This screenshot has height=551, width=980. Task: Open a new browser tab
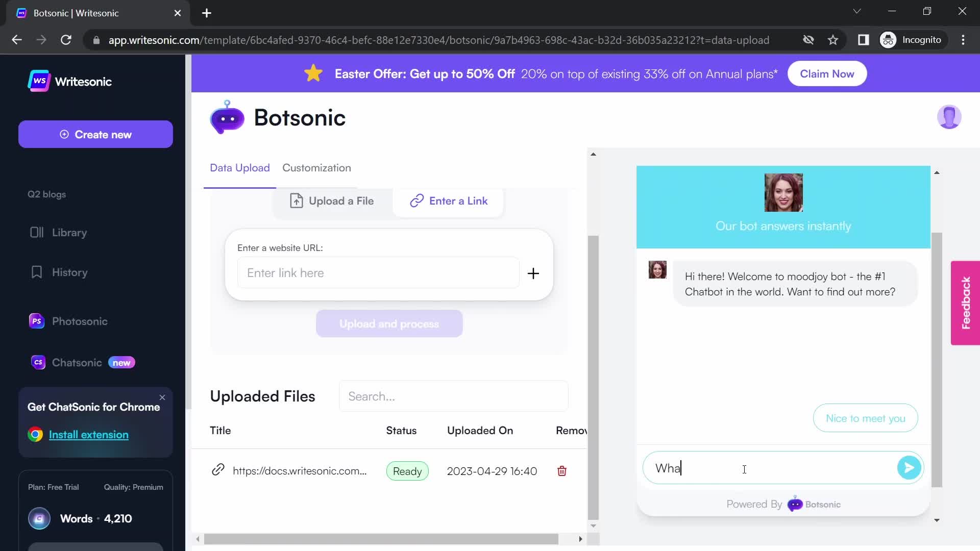click(x=206, y=13)
